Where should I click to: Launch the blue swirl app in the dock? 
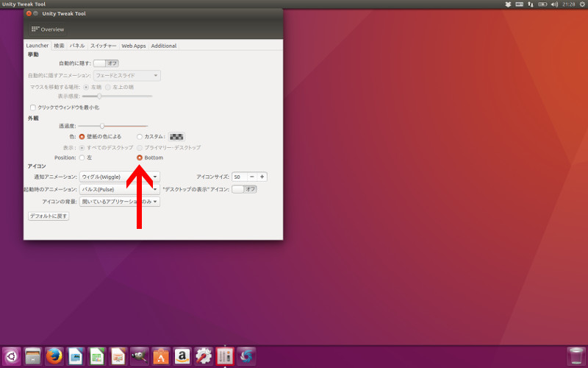[246, 356]
